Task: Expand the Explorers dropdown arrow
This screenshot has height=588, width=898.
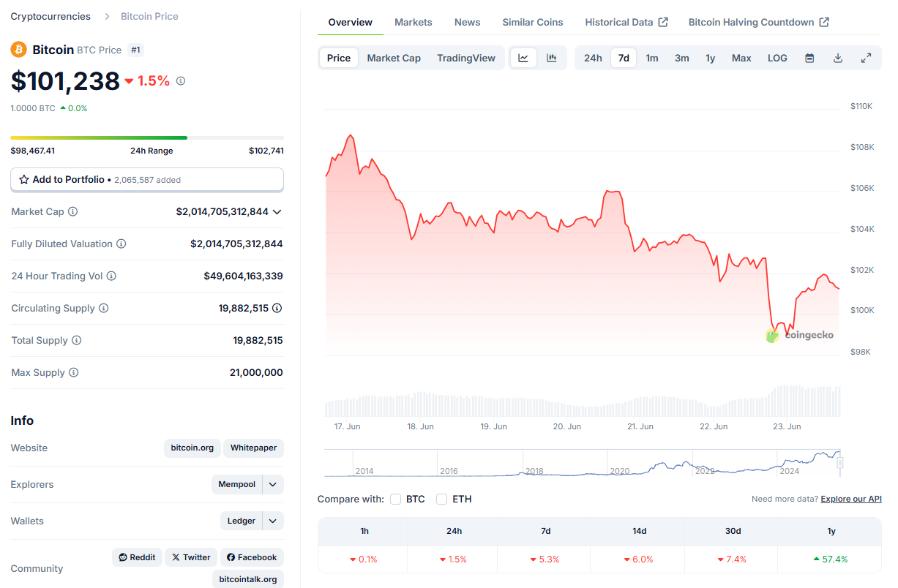Action: 272,484
